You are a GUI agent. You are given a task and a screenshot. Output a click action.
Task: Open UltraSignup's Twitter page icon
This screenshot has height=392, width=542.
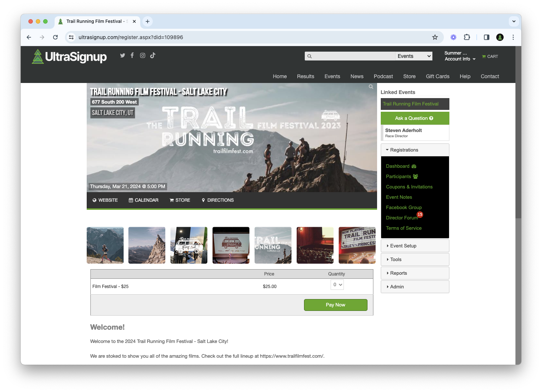click(x=122, y=55)
